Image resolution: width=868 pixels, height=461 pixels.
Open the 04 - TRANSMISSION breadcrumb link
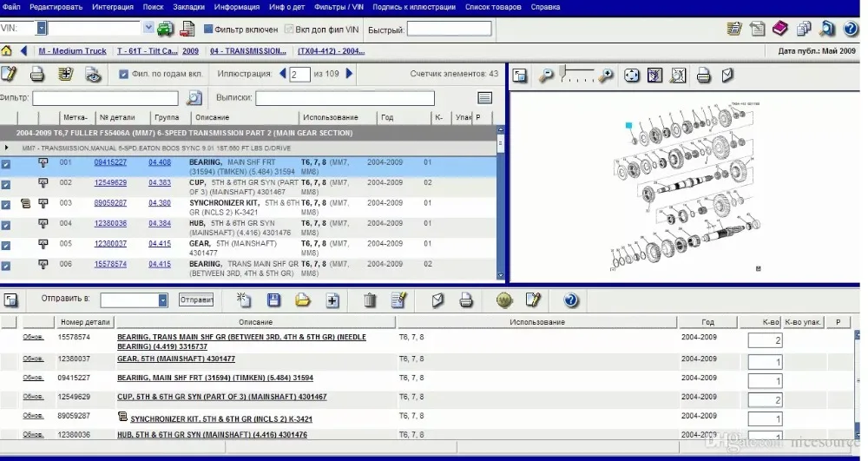[248, 51]
